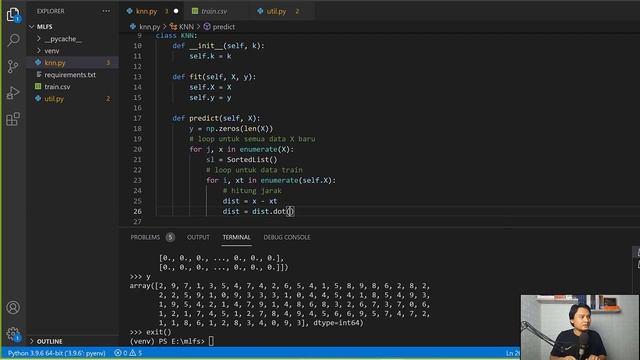Click on 'def predict(self, X):' line

pyautogui.click(x=216, y=118)
